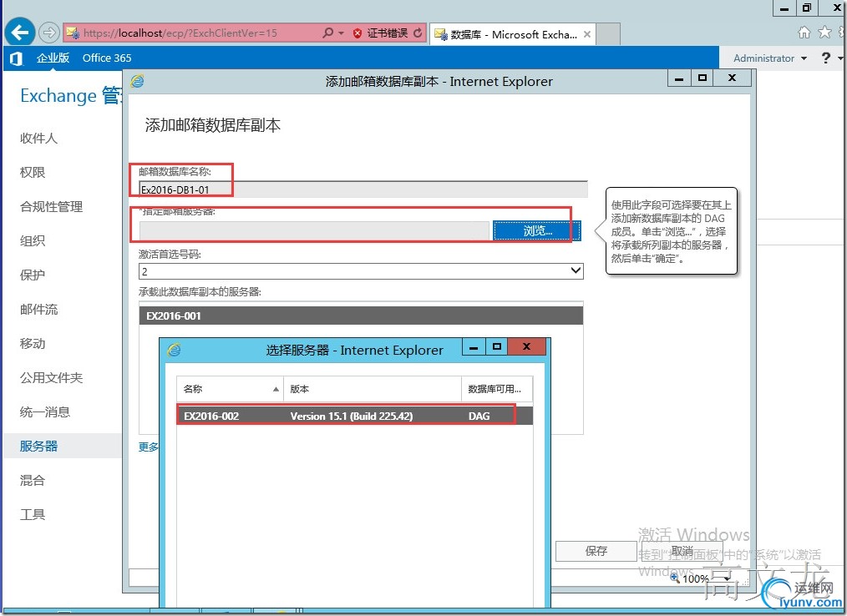Select the EX2016-001 server entry

[361, 316]
